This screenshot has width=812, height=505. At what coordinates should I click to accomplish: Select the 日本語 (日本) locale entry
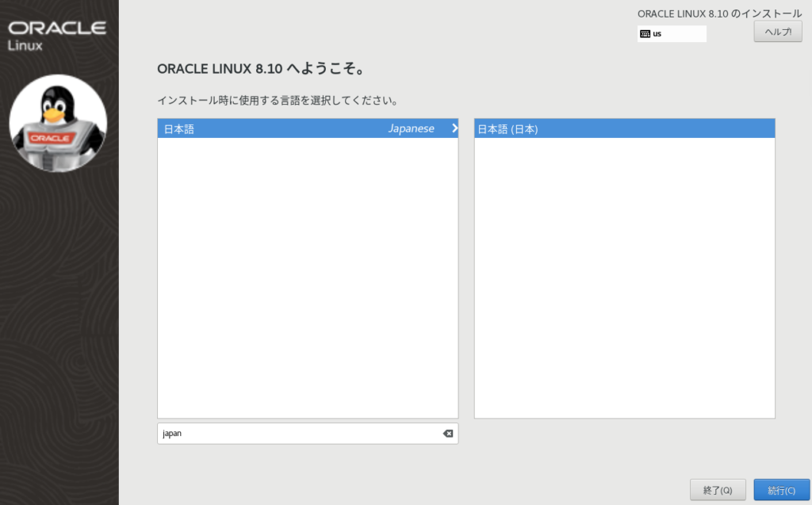507,129
